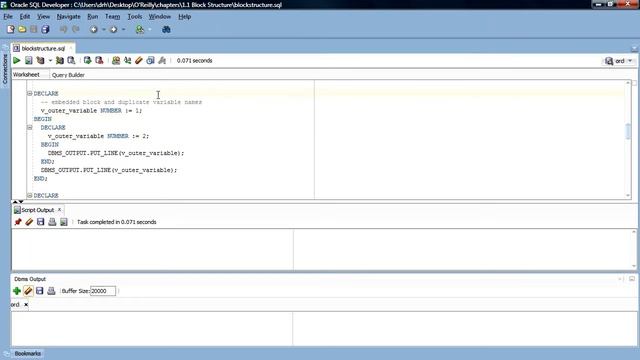Close the Script Output tab
Viewport: 640px width, 360px height.
[x=59, y=210]
